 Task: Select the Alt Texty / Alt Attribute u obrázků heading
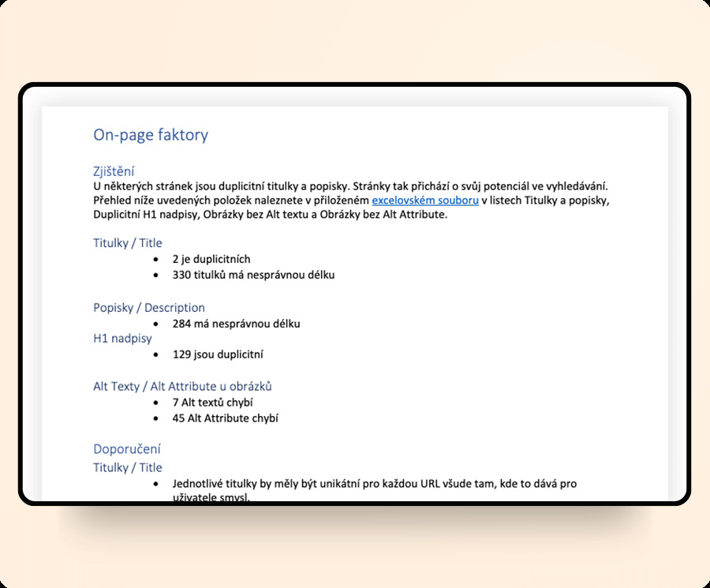pyautogui.click(x=182, y=387)
